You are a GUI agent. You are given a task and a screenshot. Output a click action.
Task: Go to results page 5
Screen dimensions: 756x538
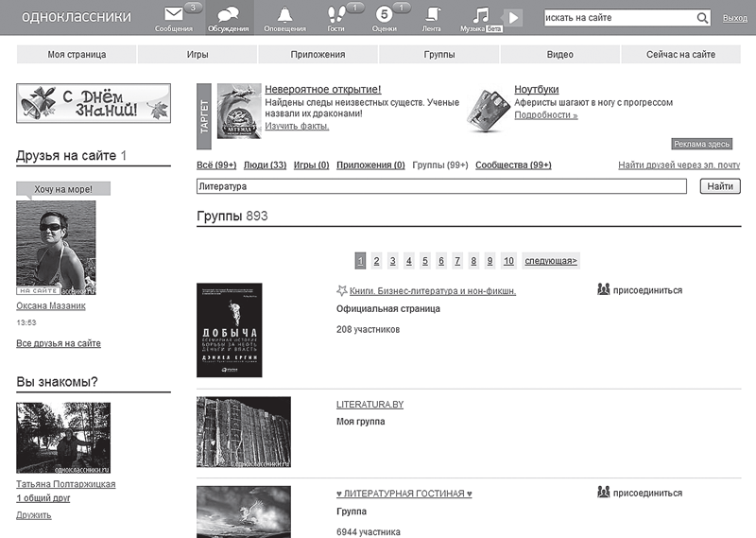tap(424, 261)
